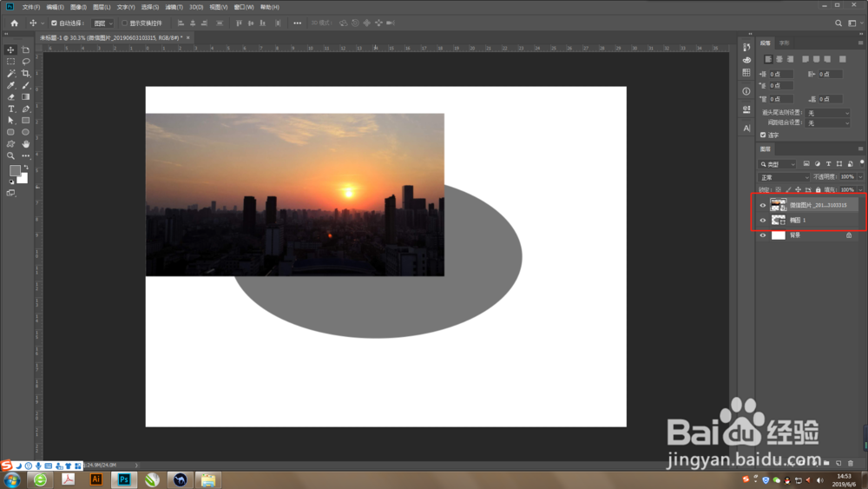This screenshot has width=868, height=489.
Task: Open the 编辑(E) menu
Action: click(55, 7)
